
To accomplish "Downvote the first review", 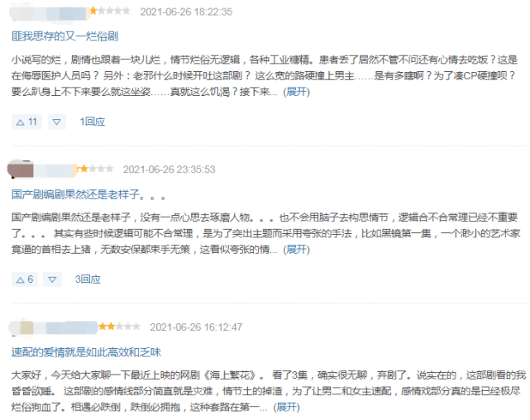I will point(57,122).
